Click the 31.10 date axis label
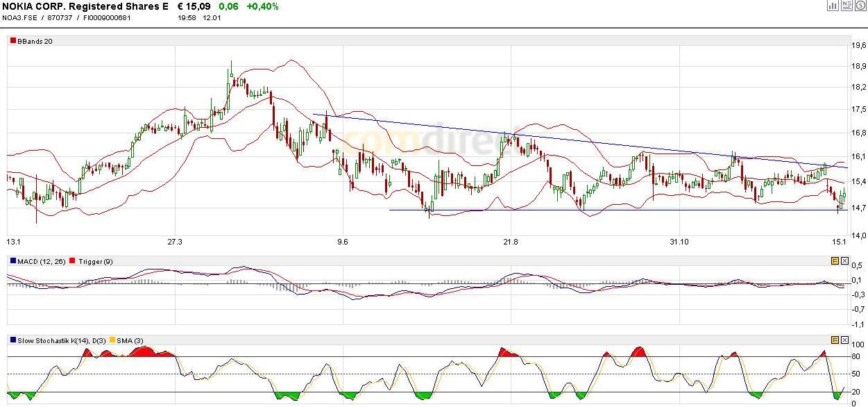 679,242
